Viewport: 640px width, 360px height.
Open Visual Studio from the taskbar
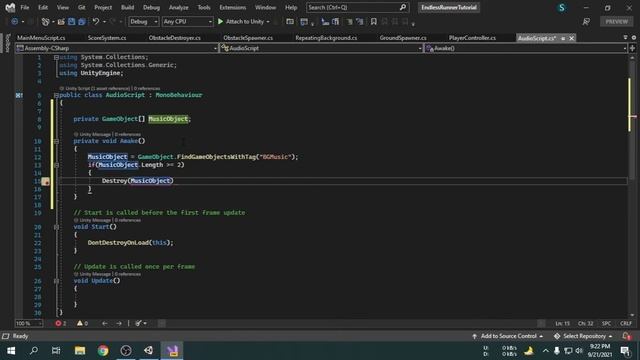click(x=172, y=350)
